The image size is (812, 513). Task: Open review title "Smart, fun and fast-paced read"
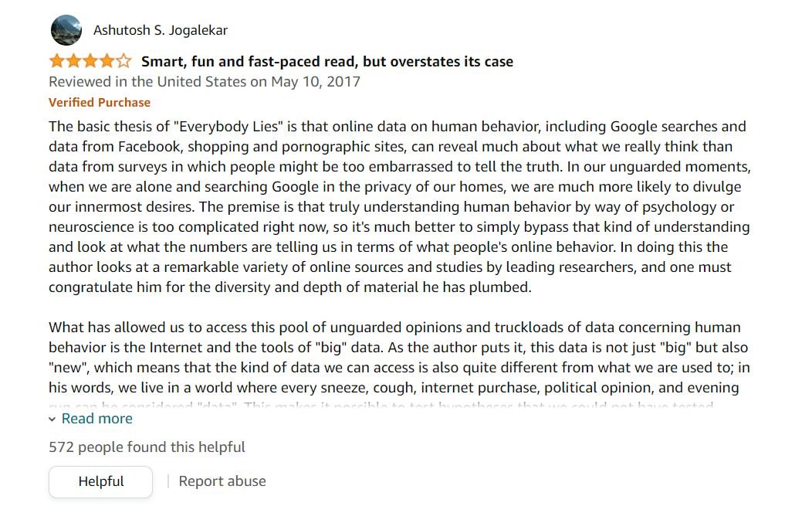pos(326,62)
